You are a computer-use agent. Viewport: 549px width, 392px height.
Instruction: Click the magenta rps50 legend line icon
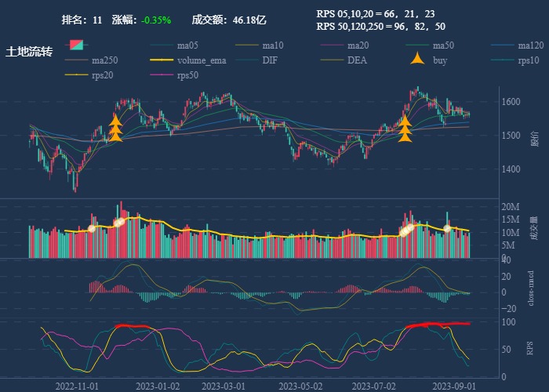point(162,75)
